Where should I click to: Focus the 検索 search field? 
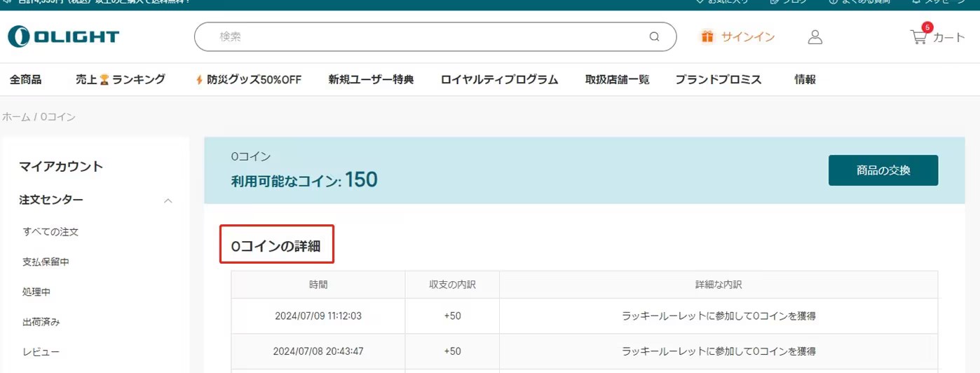pos(421,37)
